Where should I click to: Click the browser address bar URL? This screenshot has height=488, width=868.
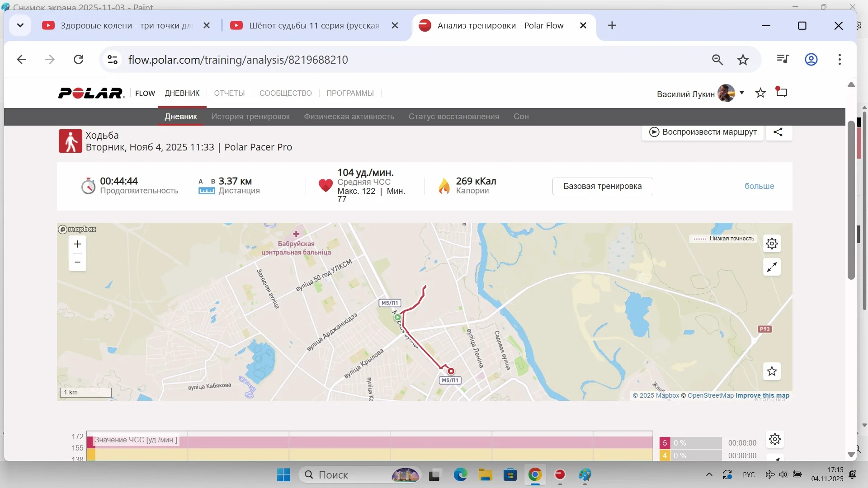click(x=238, y=60)
